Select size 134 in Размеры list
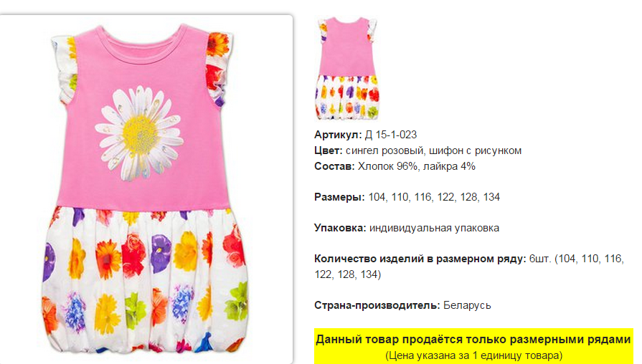This screenshot has height=364, width=642. [491, 197]
